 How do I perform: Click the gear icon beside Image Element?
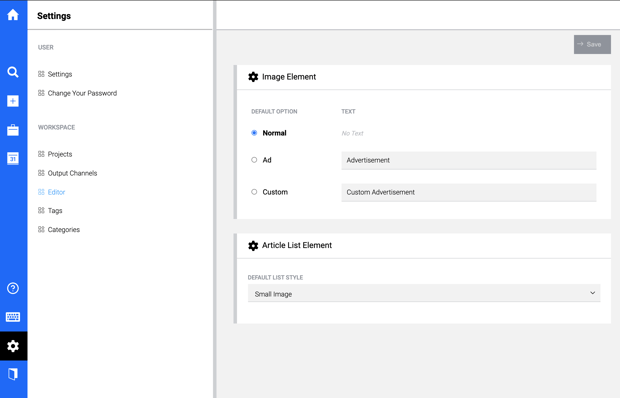pyautogui.click(x=253, y=77)
